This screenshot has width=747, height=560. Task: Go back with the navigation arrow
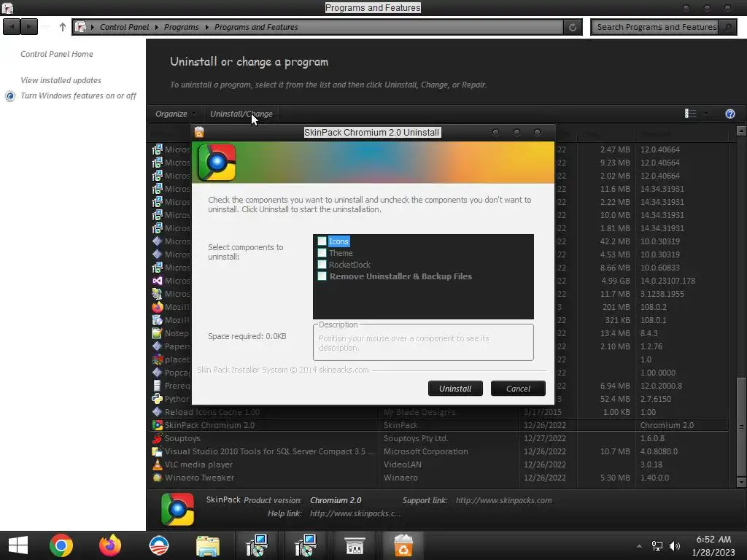[x=12, y=27]
